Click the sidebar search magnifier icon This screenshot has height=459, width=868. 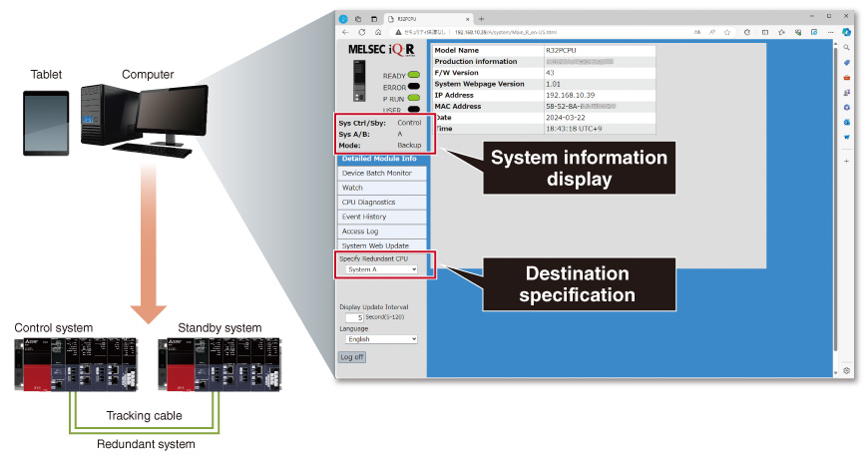(846, 48)
